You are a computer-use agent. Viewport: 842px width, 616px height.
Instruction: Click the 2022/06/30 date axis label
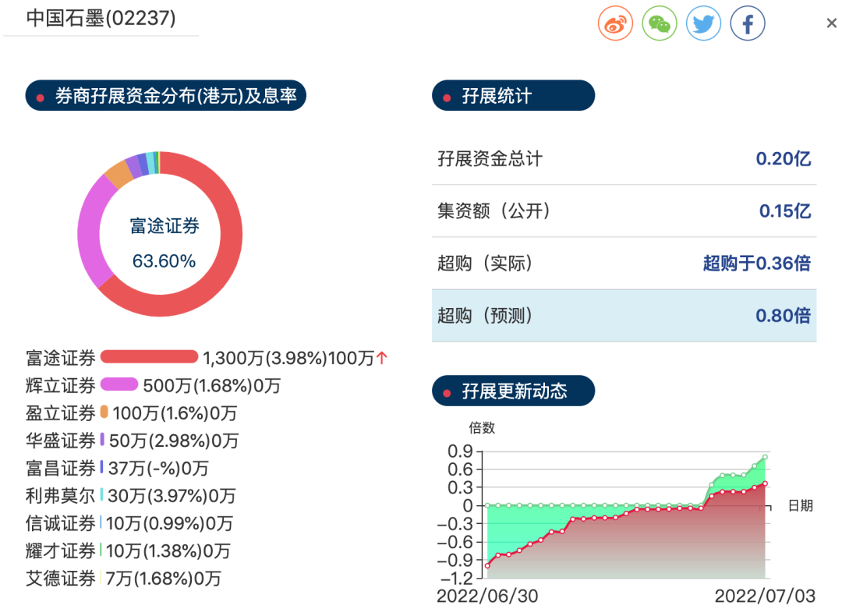pyautogui.click(x=487, y=597)
